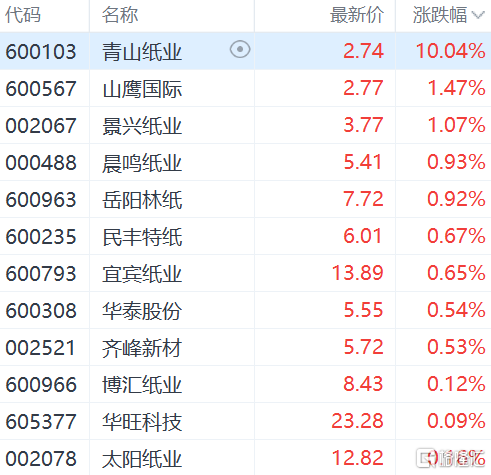Click the 0.12% change value

coord(456,384)
